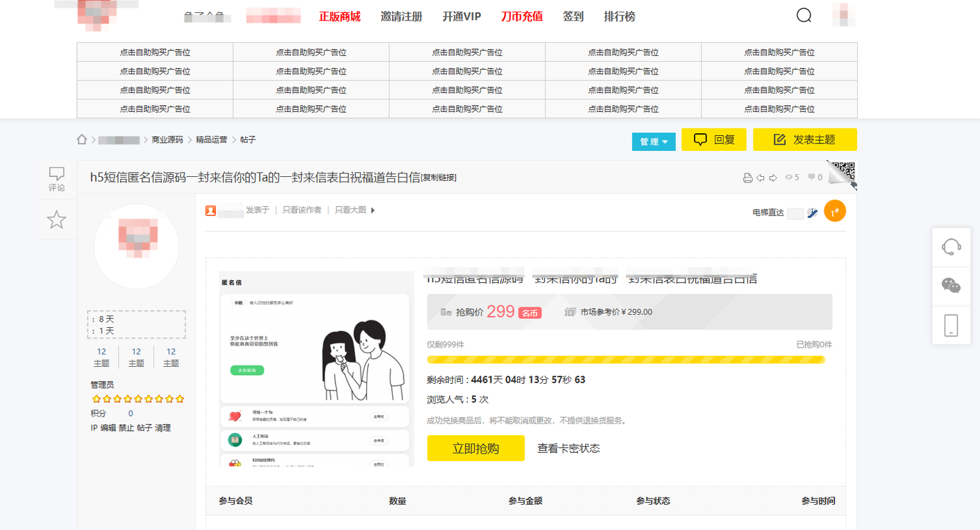The height and width of the screenshot is (530, 980).
Task: Click the 立即抢购 purchase button
Action: click(x=475, y=447)
